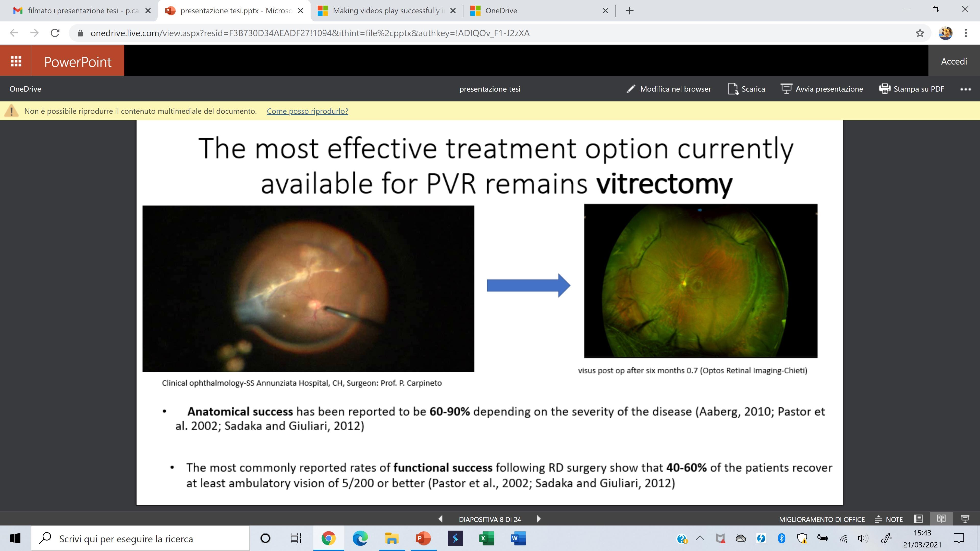The width and height of the screenshot is (980, 551).
Task: Print via Stampa su PDF
Action: 912,89
